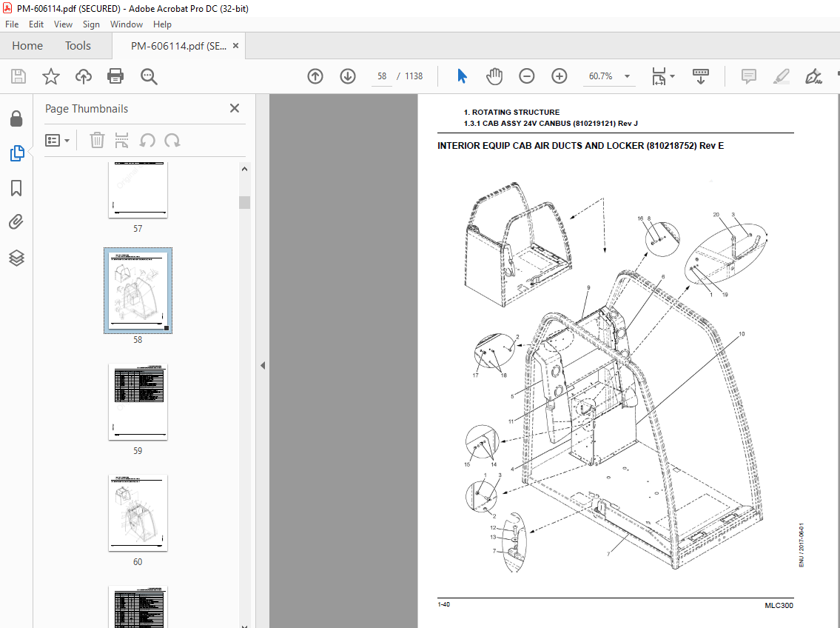This screenshot has height=628, width=840.
Task: View security lock settings panel
Action: (x=16, y=118)
